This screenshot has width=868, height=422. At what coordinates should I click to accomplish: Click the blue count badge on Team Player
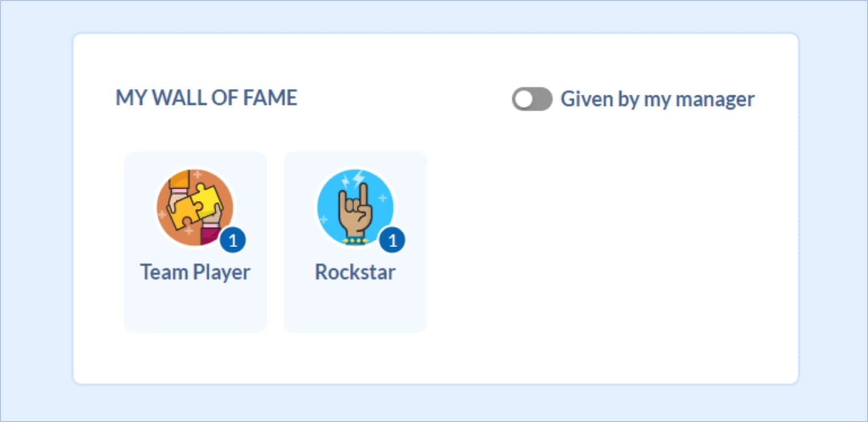[233, 241]
